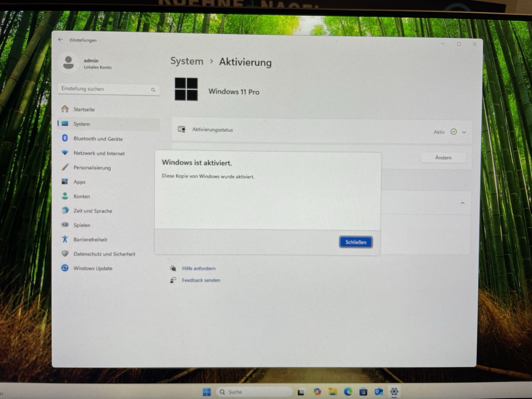
Task: Click 'Diese Kopie von Windows wurde aktiviert.' text
Action: [x=208, y=176]
